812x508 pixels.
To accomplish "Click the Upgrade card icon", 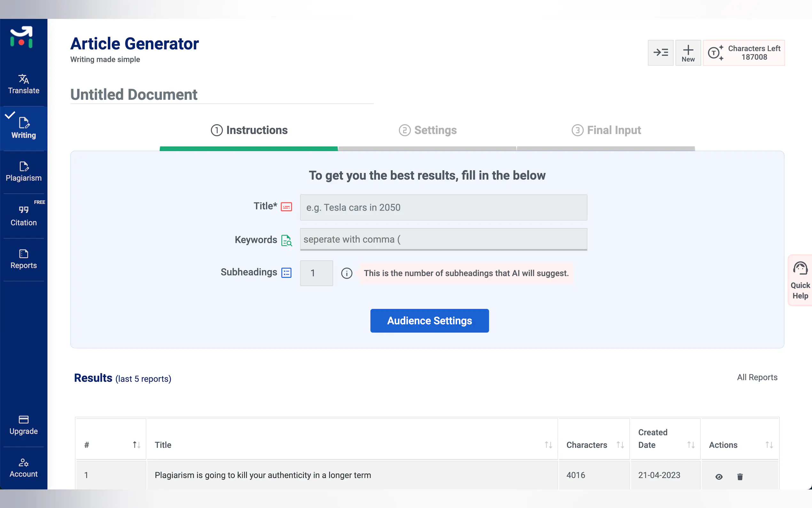I will (x=24, y=419).
